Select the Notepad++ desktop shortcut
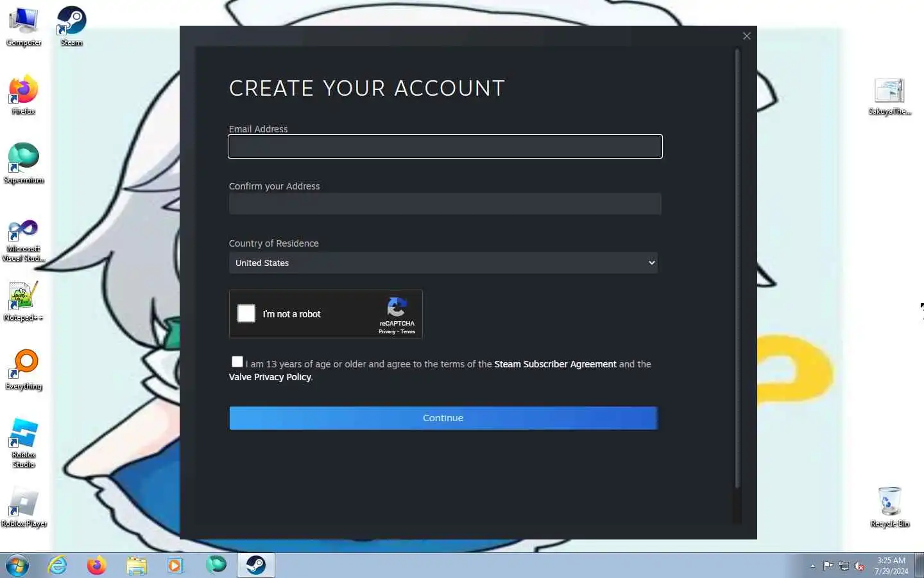Screen dimensions: 924x578 (24, 301)
